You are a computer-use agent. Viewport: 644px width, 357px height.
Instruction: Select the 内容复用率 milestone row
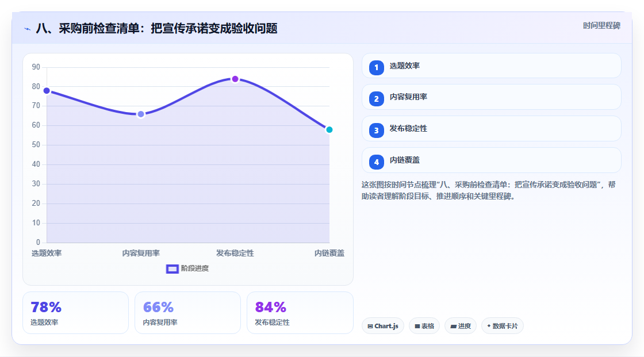pyautogui.click(x=491, y=97)
